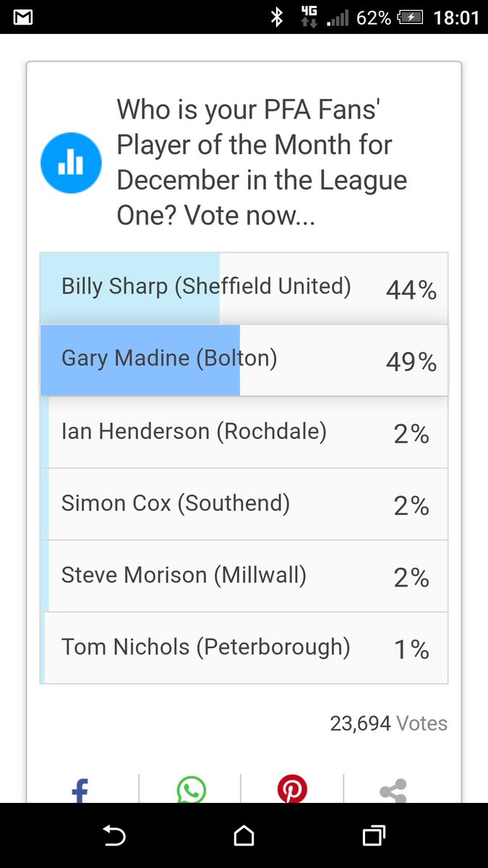
Task: Tap the blue poll chart icon
Action: click(70, 163)
